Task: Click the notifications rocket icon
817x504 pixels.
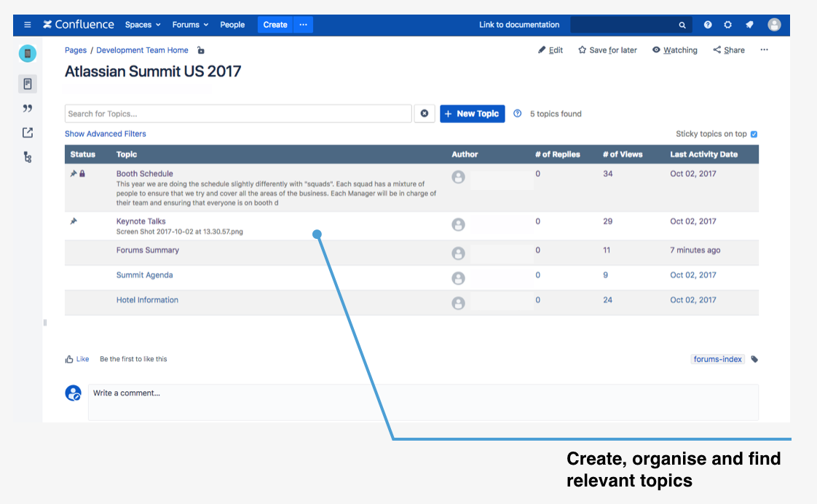Action: tap(749, 25)
